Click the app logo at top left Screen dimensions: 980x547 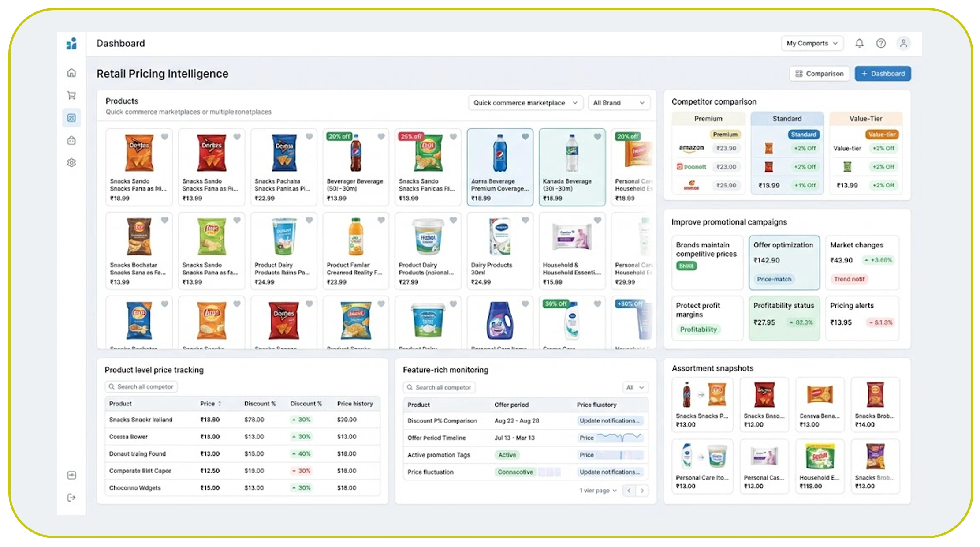(71, 43)
